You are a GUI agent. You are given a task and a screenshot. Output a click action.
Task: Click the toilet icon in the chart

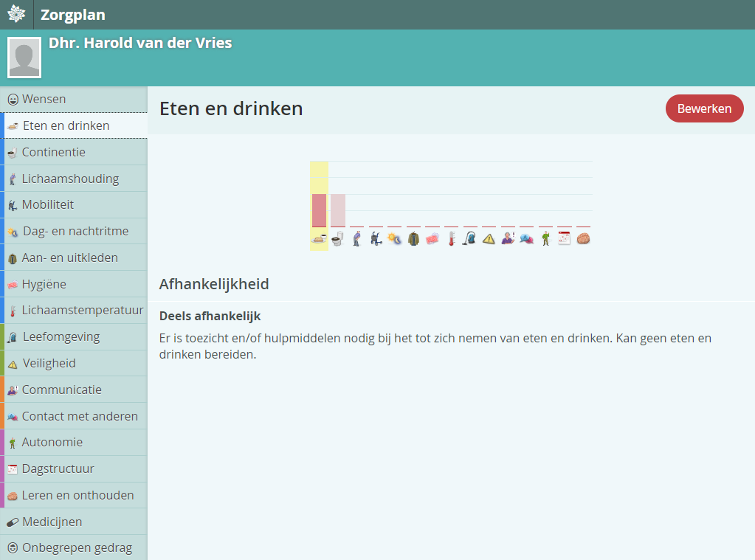point(337,238)
